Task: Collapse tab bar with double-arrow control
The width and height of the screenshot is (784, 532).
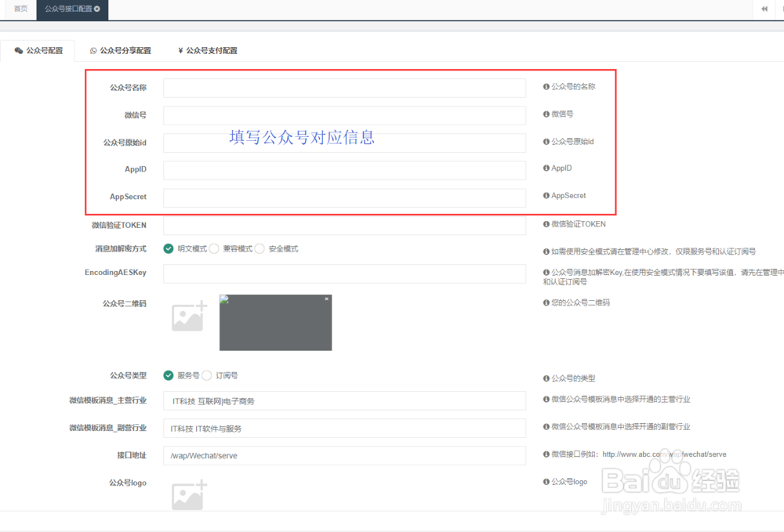Action: [x=764, y=9]
